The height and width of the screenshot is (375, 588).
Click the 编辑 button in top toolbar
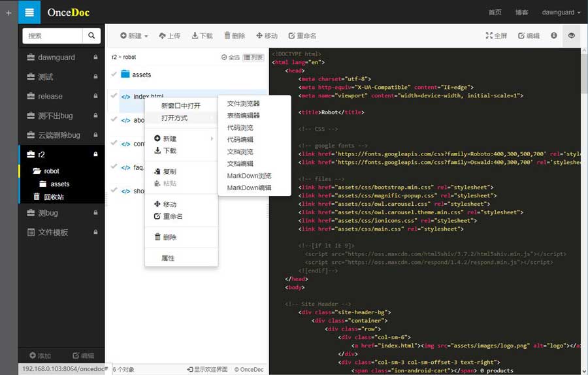pyautogui.click(x=529, y=36)
